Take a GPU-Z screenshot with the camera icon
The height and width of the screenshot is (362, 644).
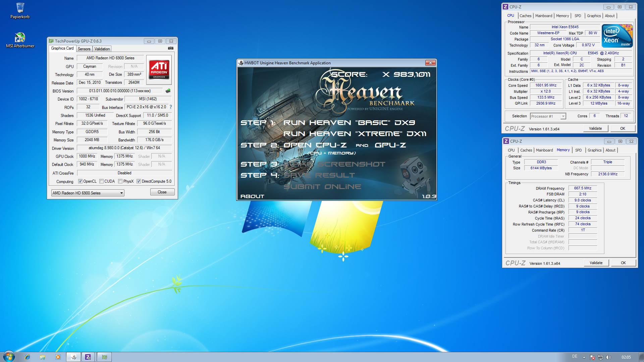pos(171,48)
